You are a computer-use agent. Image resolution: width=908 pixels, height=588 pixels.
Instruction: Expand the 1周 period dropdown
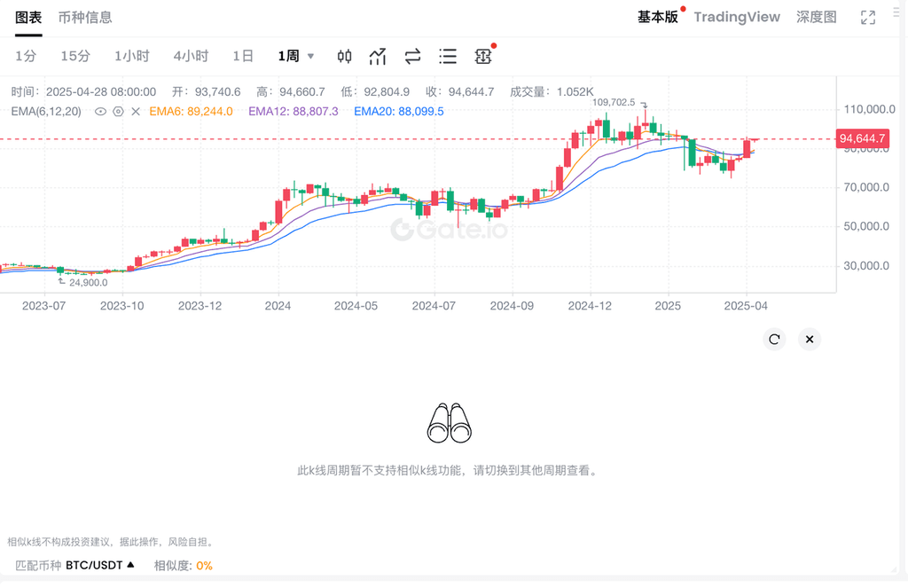[296, 56]
